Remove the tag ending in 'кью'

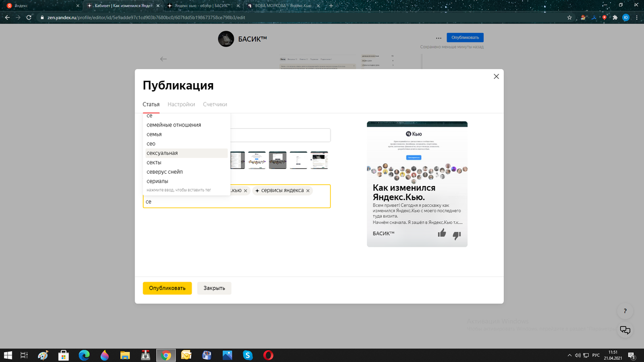pyautogui.click(x=246, y=191)
